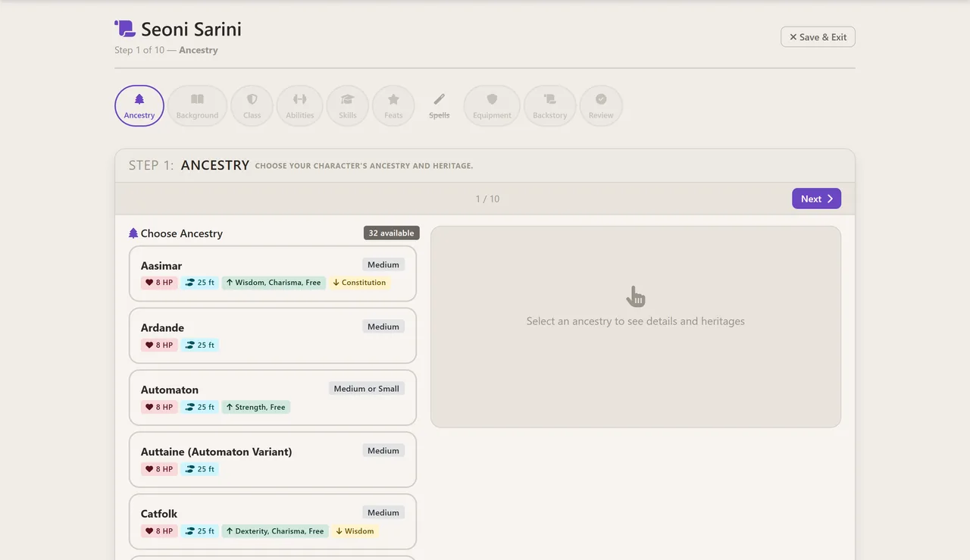The width and height of the screenshot is (970, 560).
Task: Click the scroll icon beside Seoni Sarini
Action: coord(125,29)
